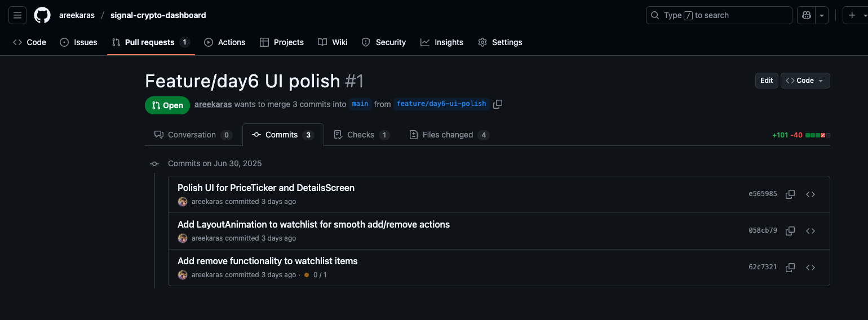Switch to the Issues tab
Viewport: 868px width, 320px height.
tap(78, 42)
